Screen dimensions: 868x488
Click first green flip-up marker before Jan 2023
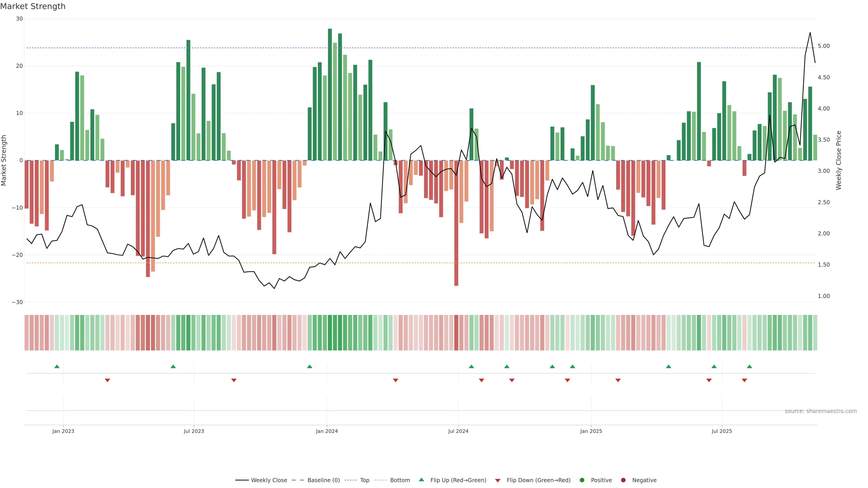pos(57,366)
